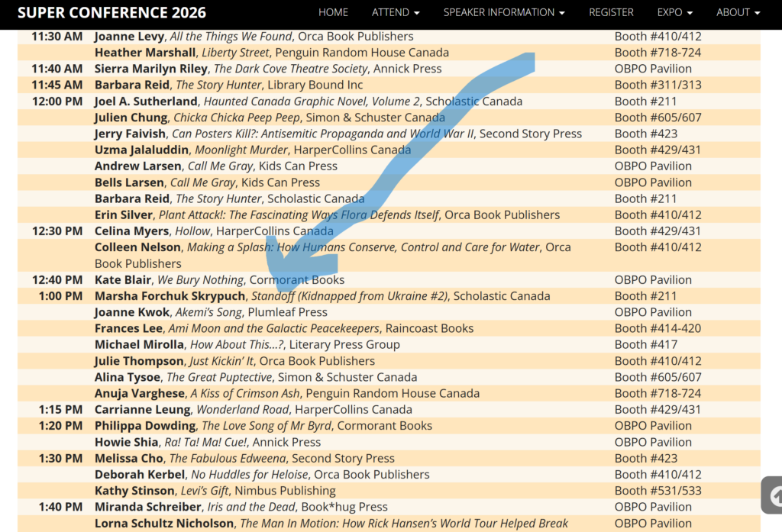Viewport: 782px width, 532px height.
Task: Click Marsha Forchuk Skrypuch's name
Action: (x=170, y=296)
